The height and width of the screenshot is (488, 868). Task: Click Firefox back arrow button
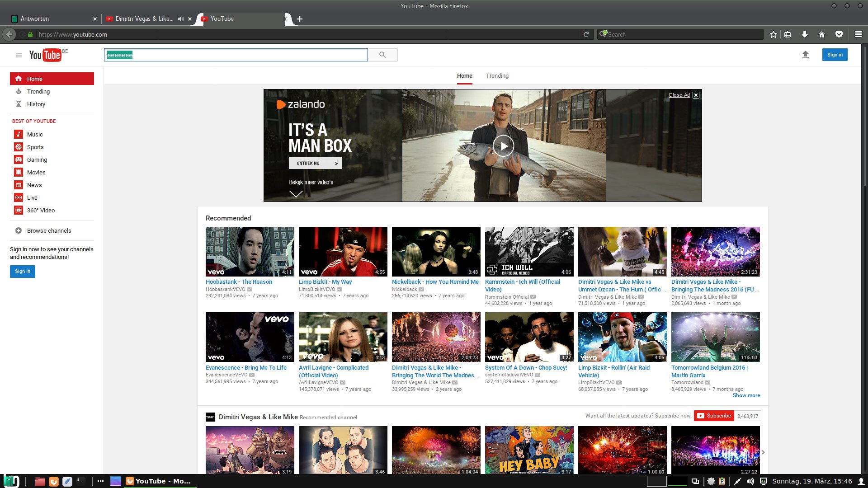point(9,34)
